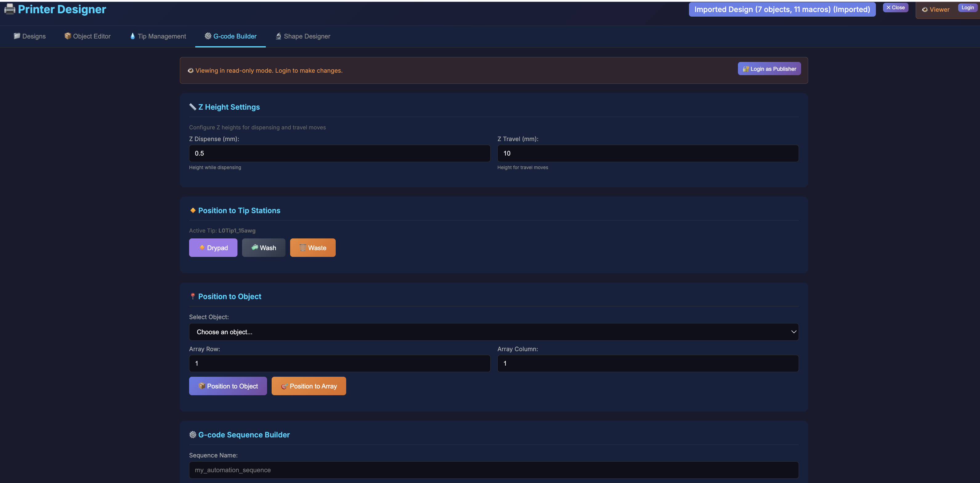This screenshot has width=980, height=483.
Task: Go to Shape Designer tab
Action: [302, 36]
